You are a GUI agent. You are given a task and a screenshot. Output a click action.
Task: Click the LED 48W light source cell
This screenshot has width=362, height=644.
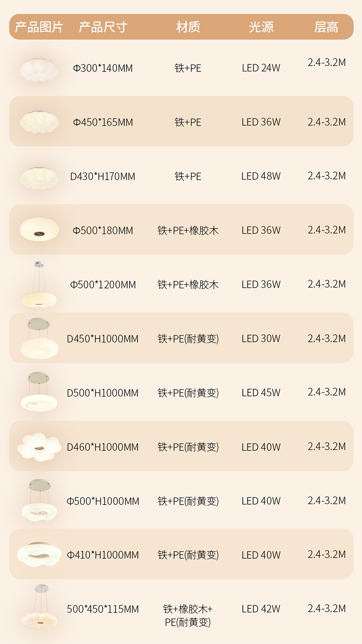pos(261,176)
